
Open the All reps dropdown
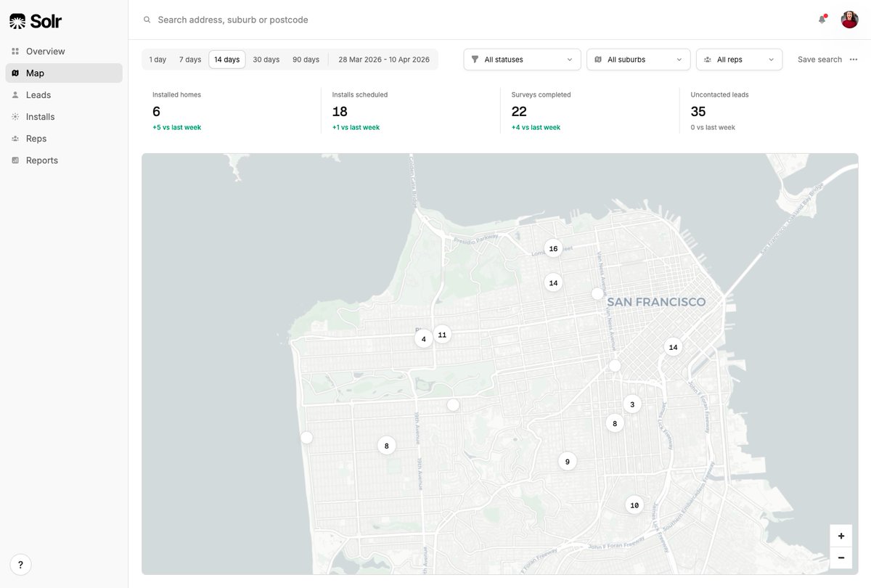coord(739,60)
